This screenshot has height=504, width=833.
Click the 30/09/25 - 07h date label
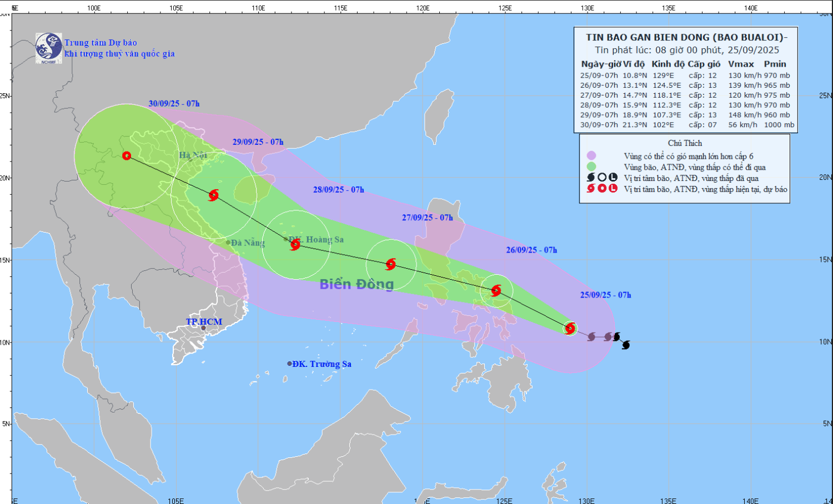pyautogui.click(x=174, y=104)
